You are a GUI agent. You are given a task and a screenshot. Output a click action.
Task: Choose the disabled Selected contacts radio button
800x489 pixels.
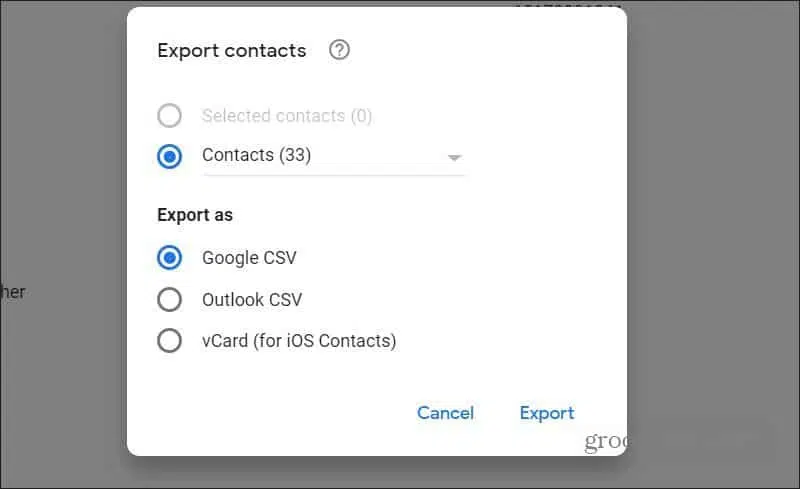coord(169,115)
